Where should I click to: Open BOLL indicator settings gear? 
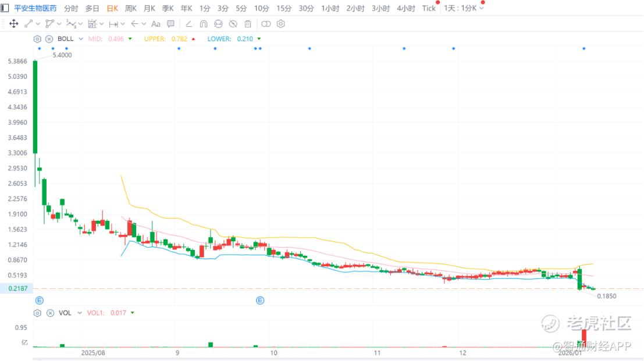[37, 39]
